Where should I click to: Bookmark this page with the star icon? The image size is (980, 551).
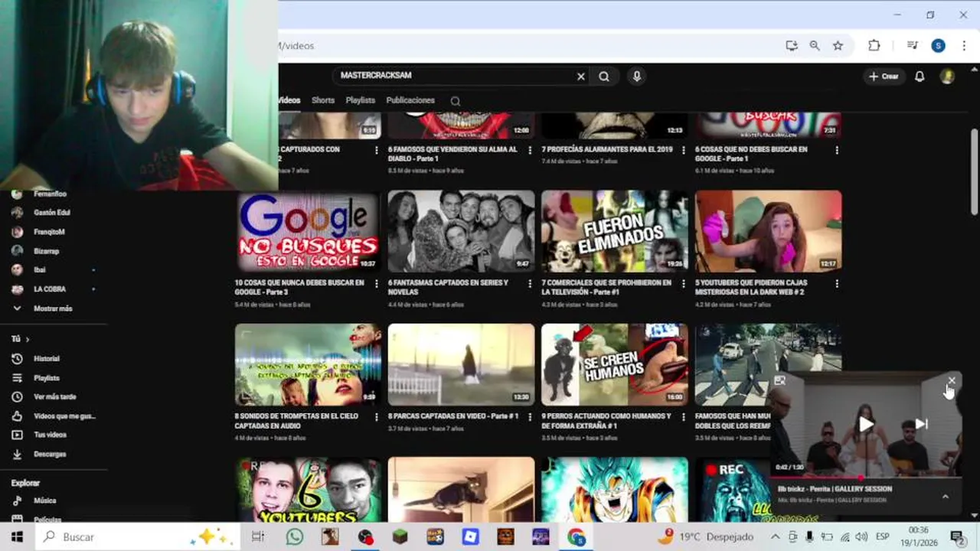coord(838,46)
